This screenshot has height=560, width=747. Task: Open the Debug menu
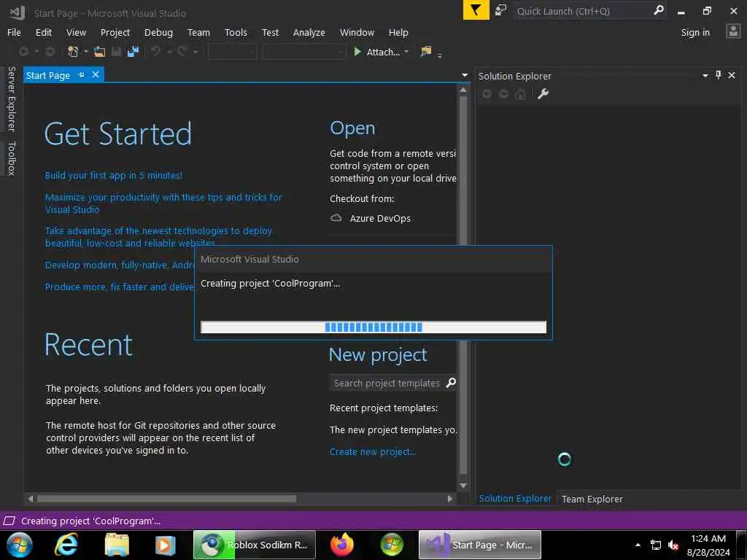click(158, 32)
